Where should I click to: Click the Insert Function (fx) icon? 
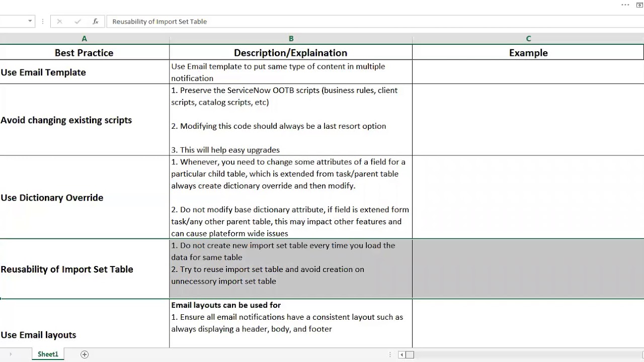click(95, 21)
